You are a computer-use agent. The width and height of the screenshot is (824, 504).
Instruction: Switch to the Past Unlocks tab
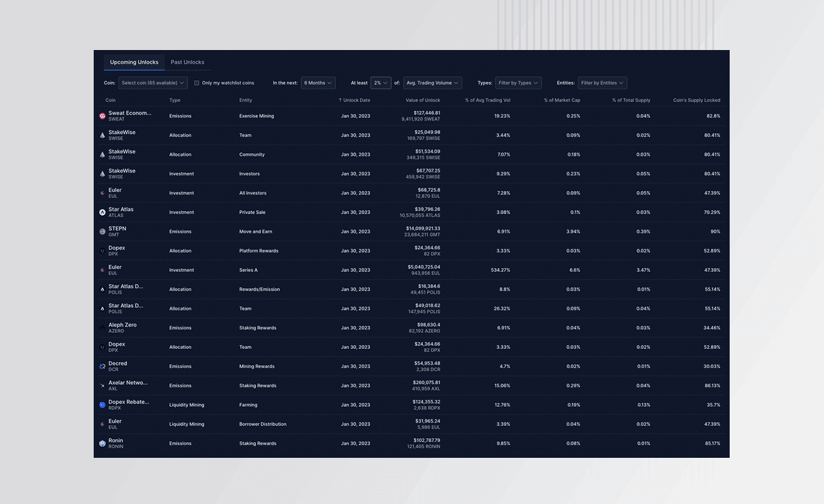[187, 62]
